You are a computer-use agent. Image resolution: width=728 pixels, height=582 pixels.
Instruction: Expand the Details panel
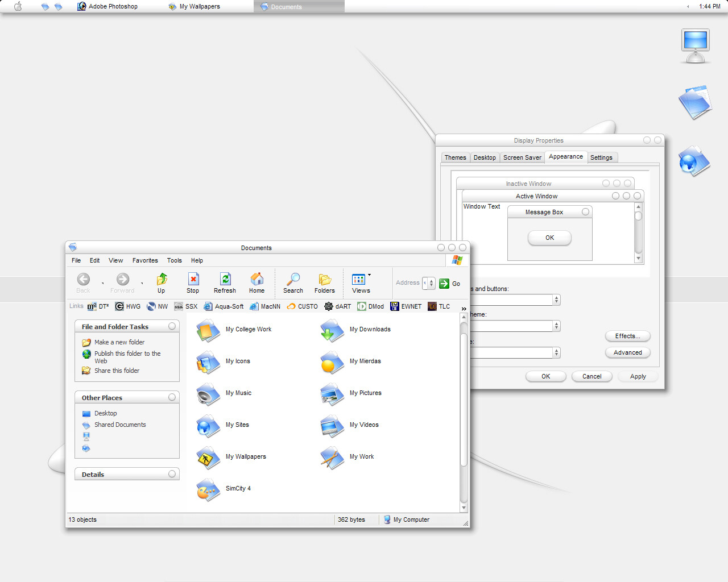click(172, 474)
